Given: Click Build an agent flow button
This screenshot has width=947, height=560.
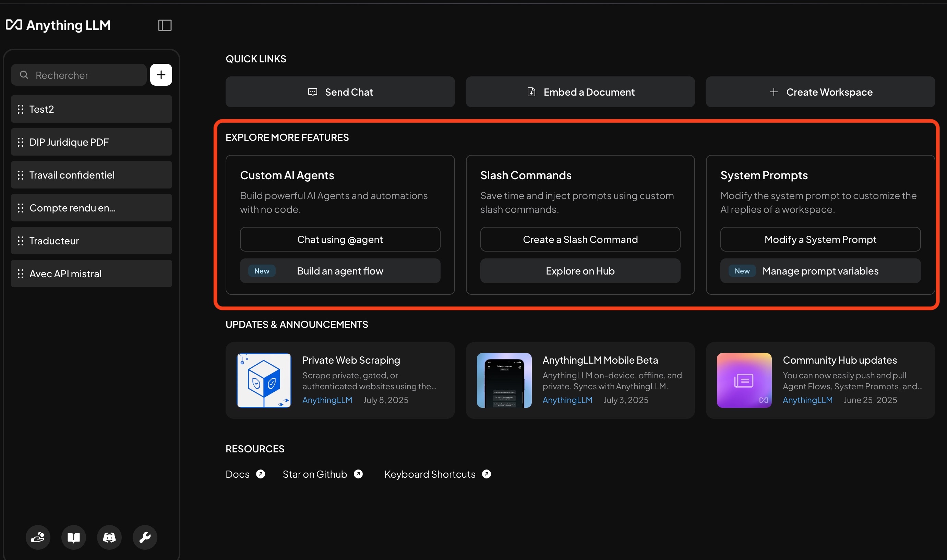Looking at the screenshot, I should (x=340, y=271).
